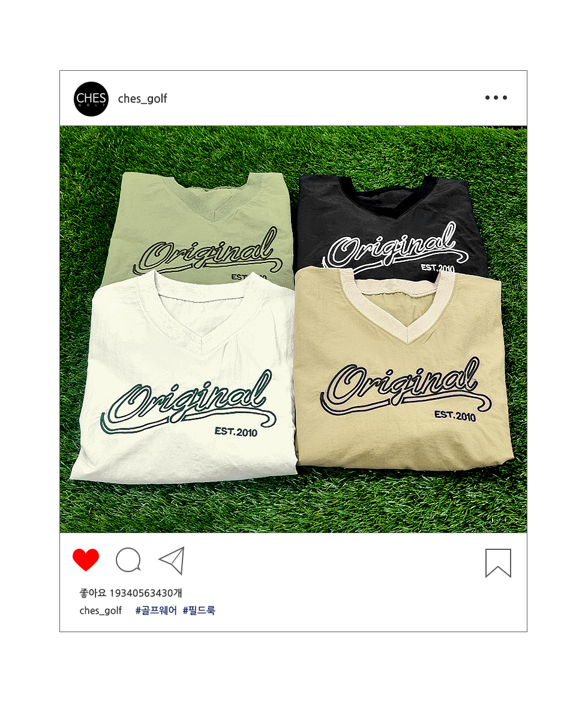Unlike the post with red heart

[86, 560]
